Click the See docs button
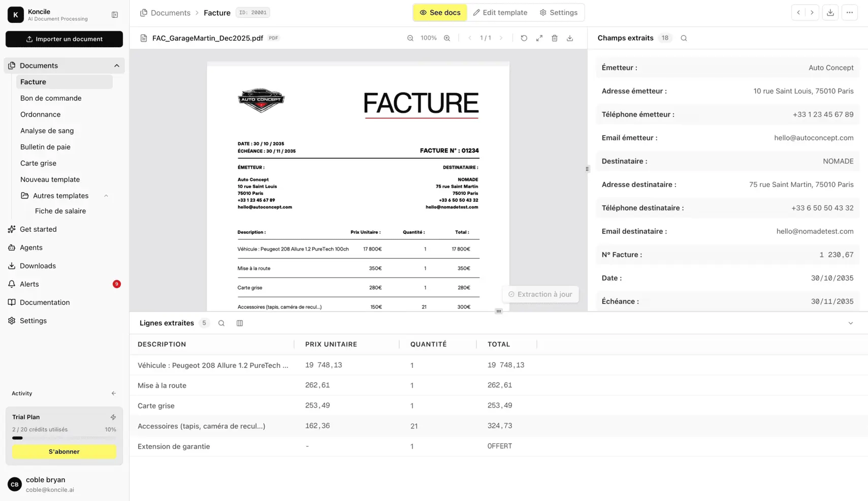The width and height of the screenshot is (868, 501). click(x=440, y=12)
